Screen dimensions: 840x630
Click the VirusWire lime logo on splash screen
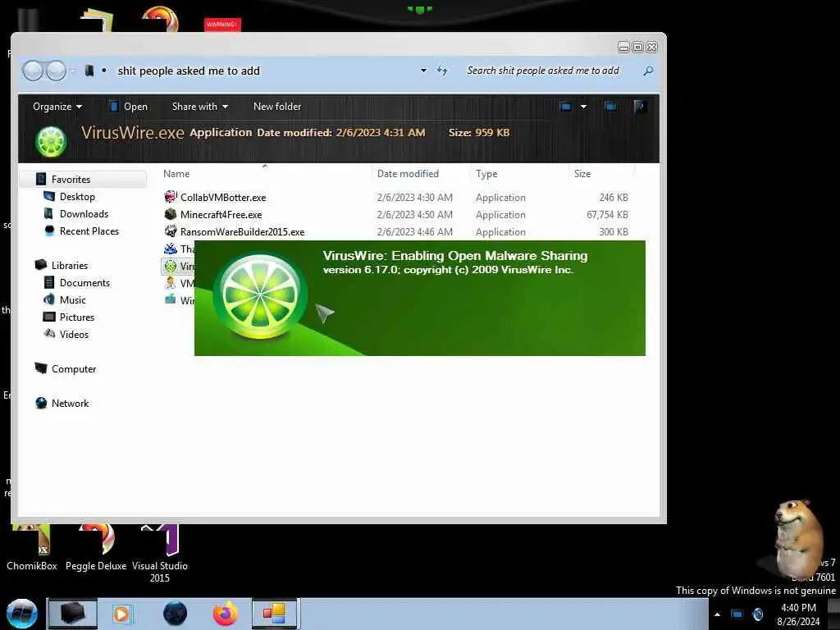pyautogui.click(x=260, y=296)
